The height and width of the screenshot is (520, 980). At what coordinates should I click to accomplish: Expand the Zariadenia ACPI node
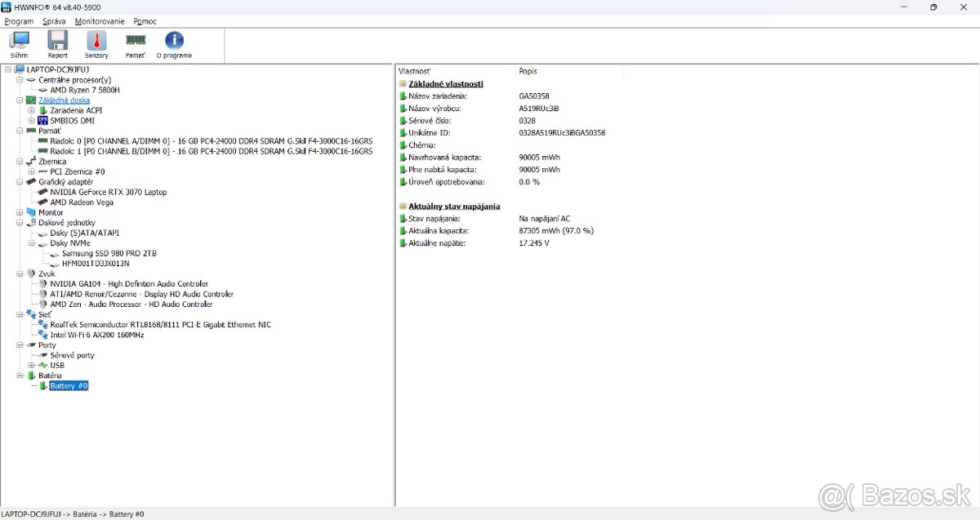coord(32,110)
